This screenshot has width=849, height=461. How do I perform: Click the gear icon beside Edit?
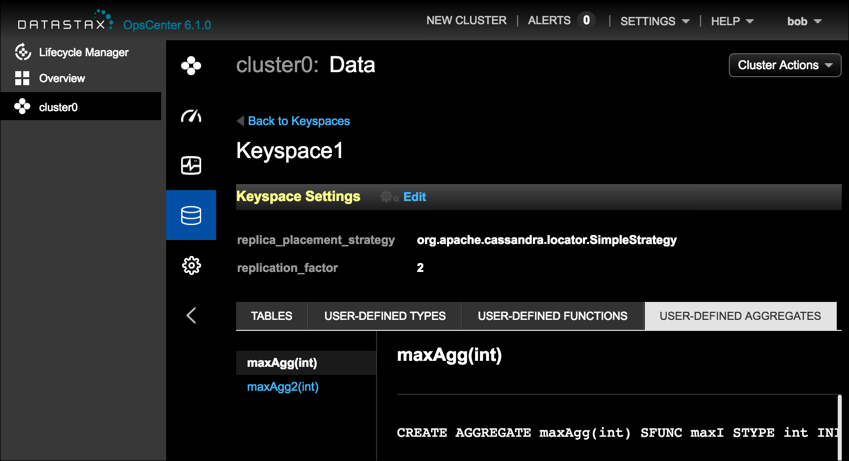tap(389, 197)
